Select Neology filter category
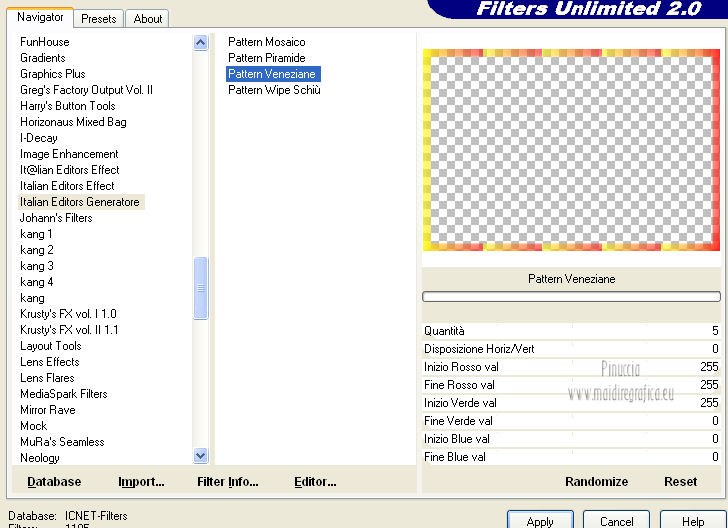728x528 pixels. (x=39, y=458)
